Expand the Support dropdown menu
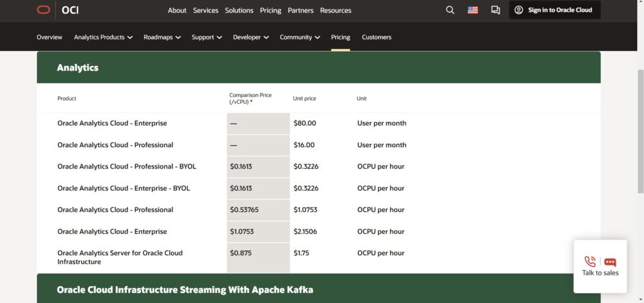Viewport: 644px width, 303px height. click(206, 37)
